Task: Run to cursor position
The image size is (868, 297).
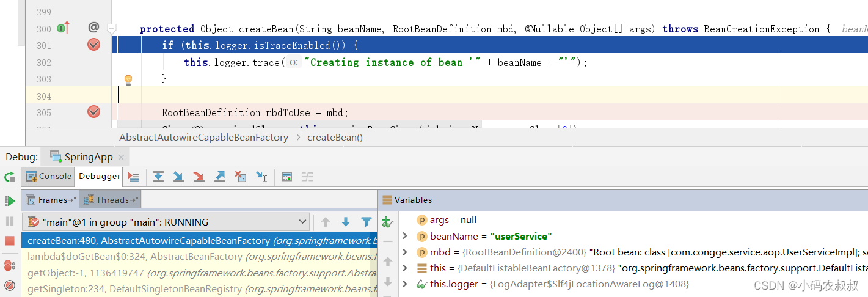Action: tap(261, 177)
